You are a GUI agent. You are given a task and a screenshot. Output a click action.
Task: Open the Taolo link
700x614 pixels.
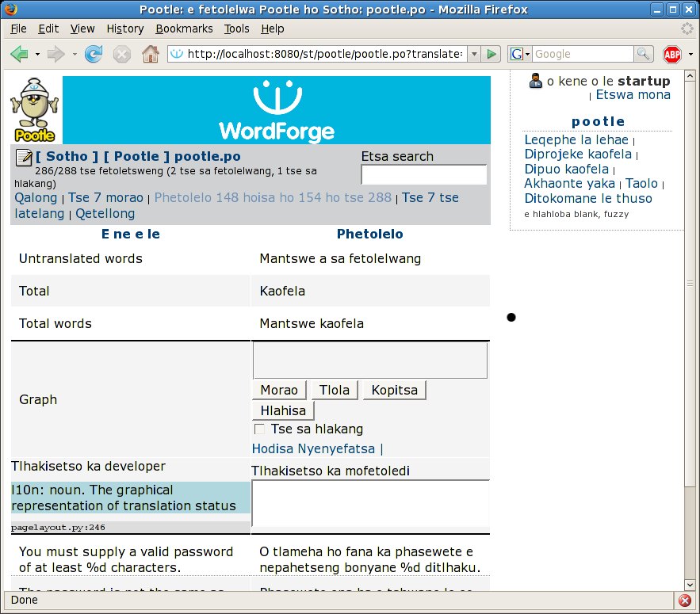pyautogui.click(x=641, y=183)
